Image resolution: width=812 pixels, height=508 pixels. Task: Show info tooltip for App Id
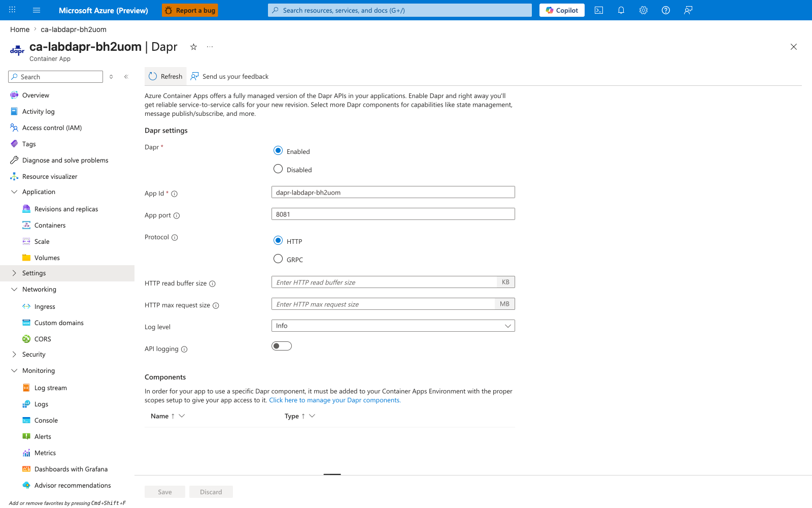click(x=174, y=194)
